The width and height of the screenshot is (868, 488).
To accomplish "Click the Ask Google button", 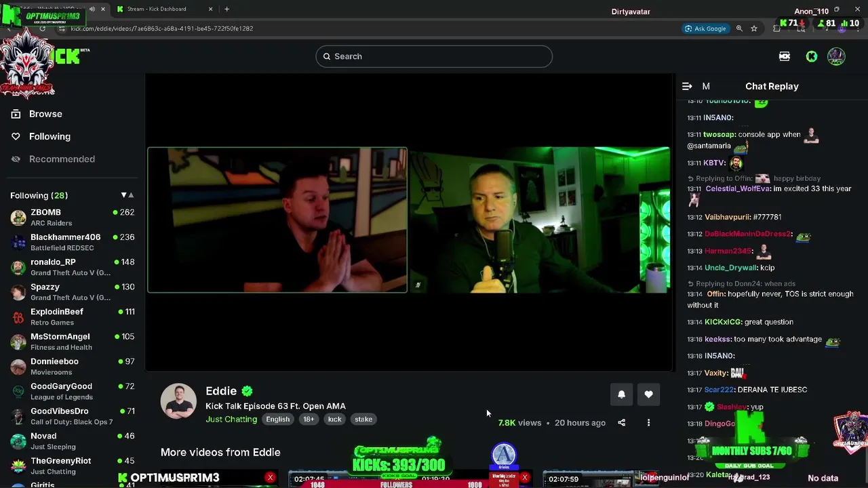I will (x=705, y=28).
